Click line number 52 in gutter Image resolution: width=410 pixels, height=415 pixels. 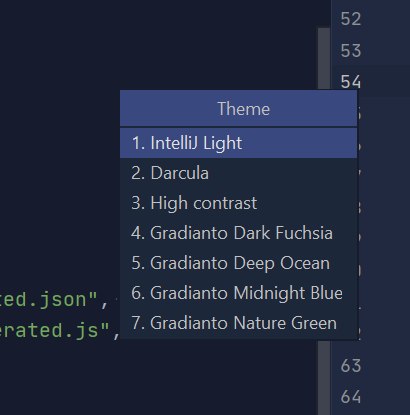coord(351,19)
